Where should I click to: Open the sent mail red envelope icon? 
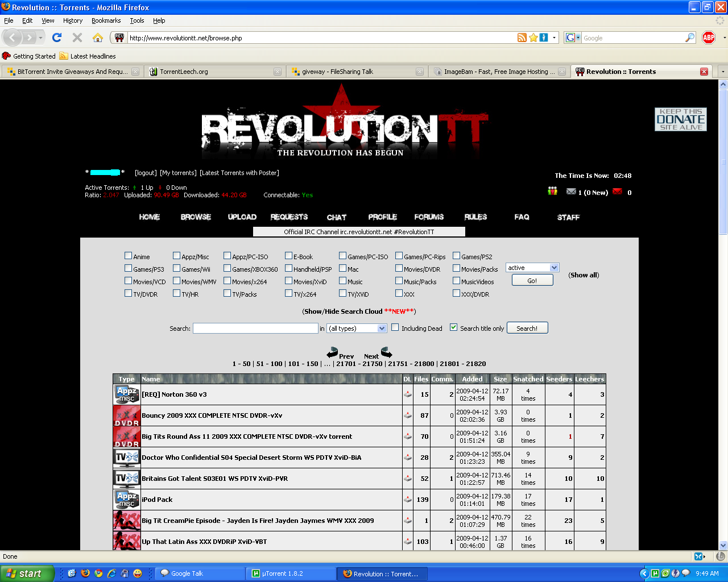617,192
